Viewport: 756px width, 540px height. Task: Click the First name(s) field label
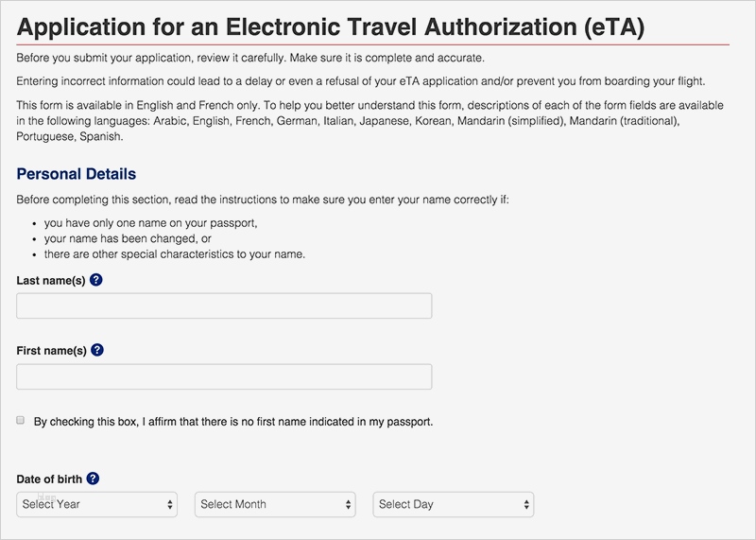click(52, 351)
